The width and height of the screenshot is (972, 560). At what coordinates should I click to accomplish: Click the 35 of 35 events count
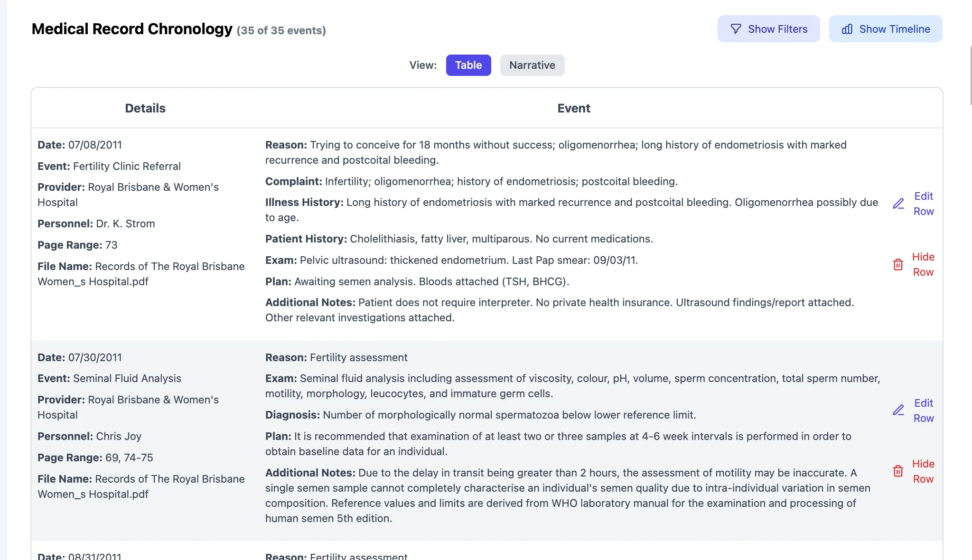click(281, 30)
